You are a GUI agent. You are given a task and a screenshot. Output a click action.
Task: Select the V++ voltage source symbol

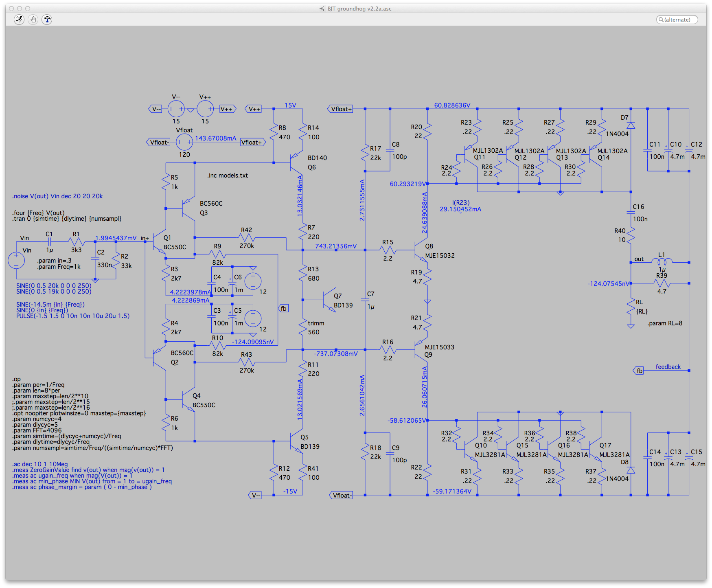pyautogui.click(x=205, y=109)
